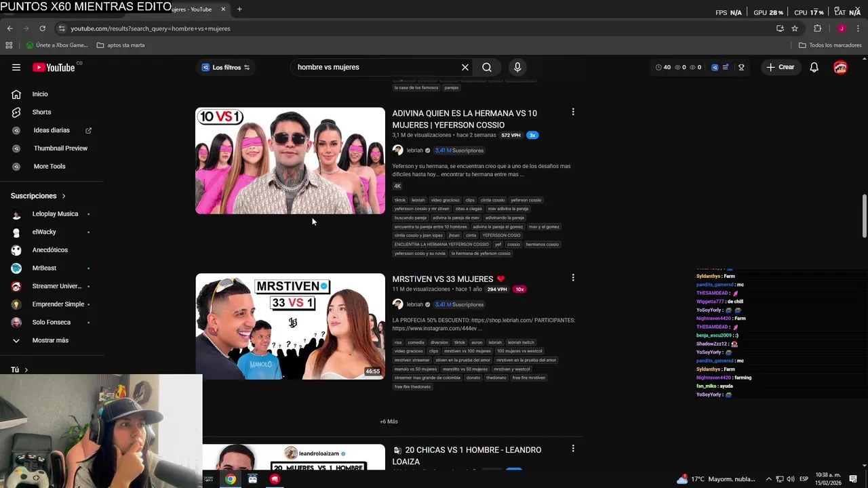Toggle the volume icon in the system tray
868x488 pixels.
[791, 479]
